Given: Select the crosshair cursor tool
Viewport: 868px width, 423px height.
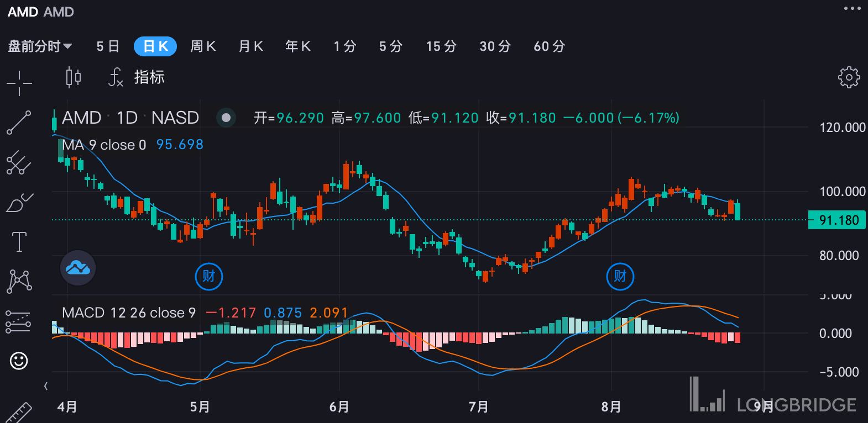Looking at the screenshot, I should coord(19,83).
